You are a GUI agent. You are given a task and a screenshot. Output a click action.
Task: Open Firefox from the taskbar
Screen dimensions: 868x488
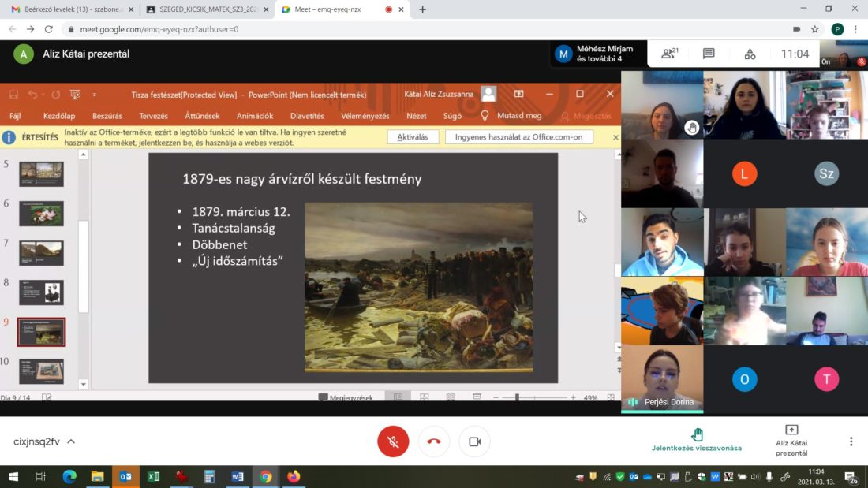point(294,476)
